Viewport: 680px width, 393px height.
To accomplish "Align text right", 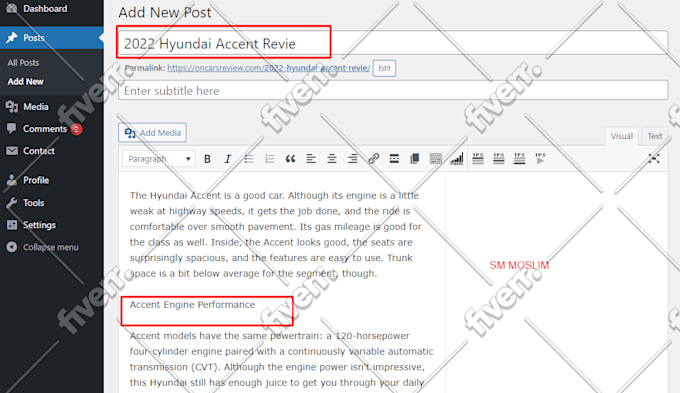I will click(x=353, y=159).
